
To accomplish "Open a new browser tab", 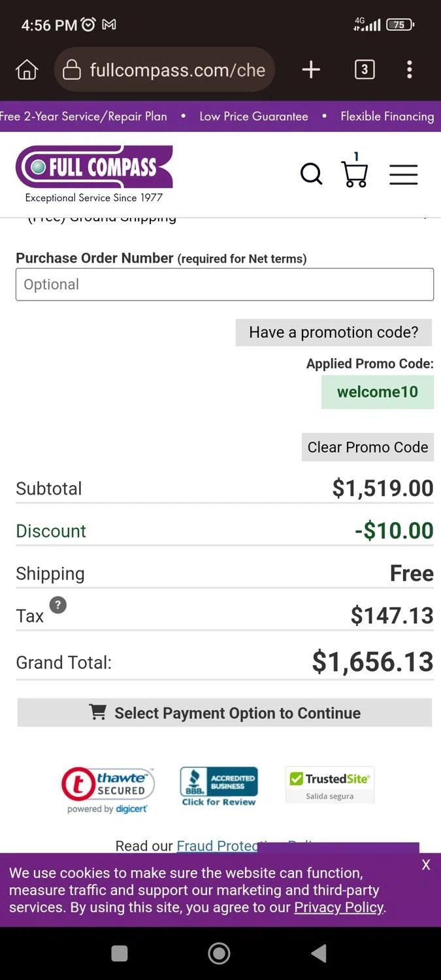I will coord(311,69).
